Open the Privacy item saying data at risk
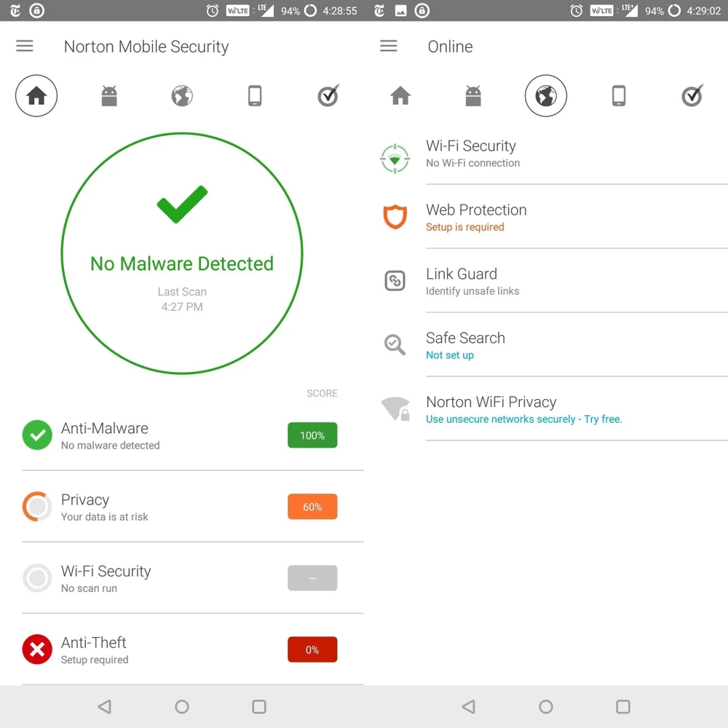728x728 pixels. click(104, 507)
